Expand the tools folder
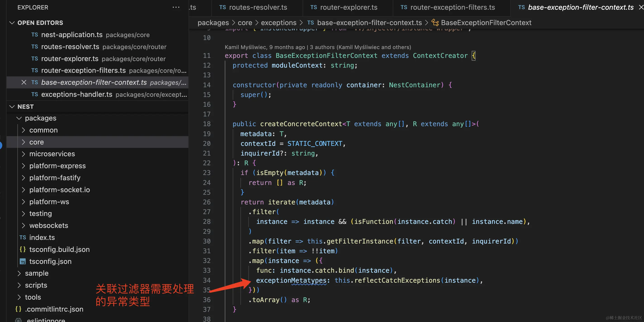Screen dimensions: 644x322 (19, 297)
